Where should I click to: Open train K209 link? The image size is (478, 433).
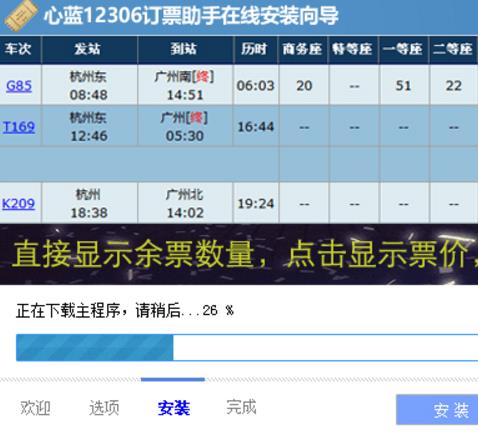[18, 203]
